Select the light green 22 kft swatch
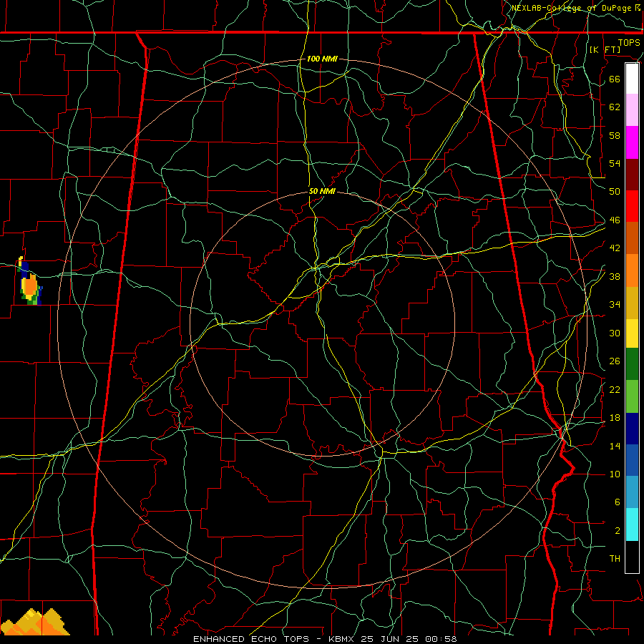Viewport: 644px width, 644px height. [x=632, y=396]
